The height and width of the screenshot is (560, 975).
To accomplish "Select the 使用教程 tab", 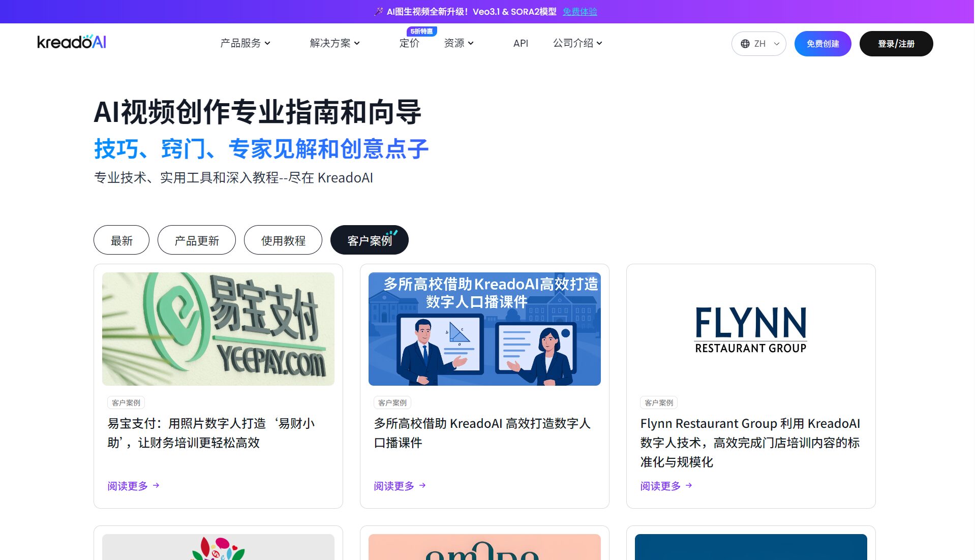I will tap(283, 240).
